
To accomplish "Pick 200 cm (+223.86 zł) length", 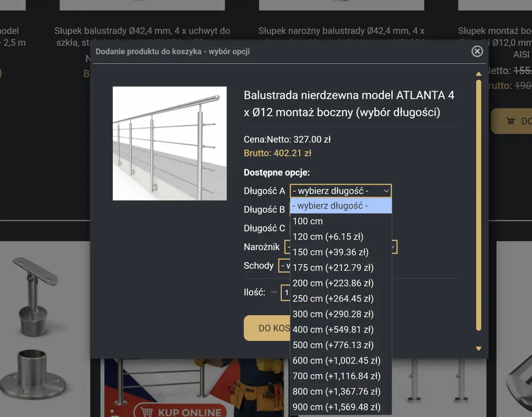I will coord(341,283).
